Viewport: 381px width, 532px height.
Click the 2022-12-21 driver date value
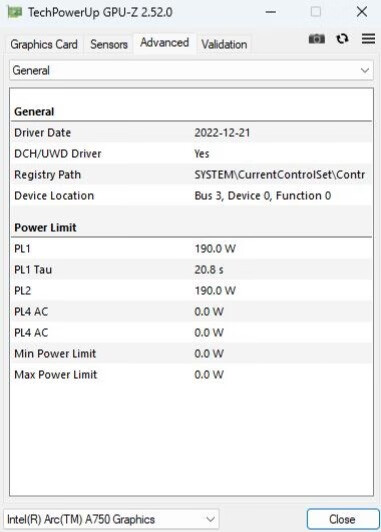(222, 133)
